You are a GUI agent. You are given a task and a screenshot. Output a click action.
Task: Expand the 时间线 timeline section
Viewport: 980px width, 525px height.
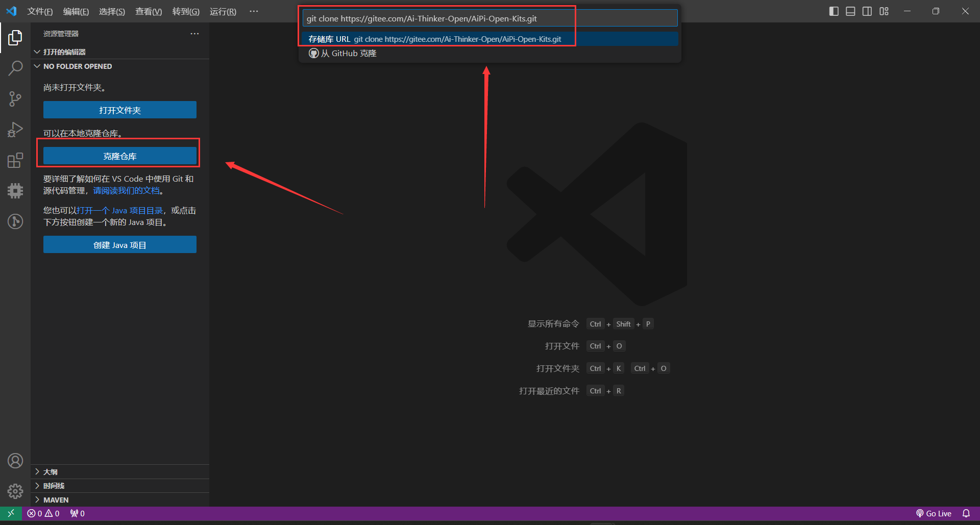[120, 486]
